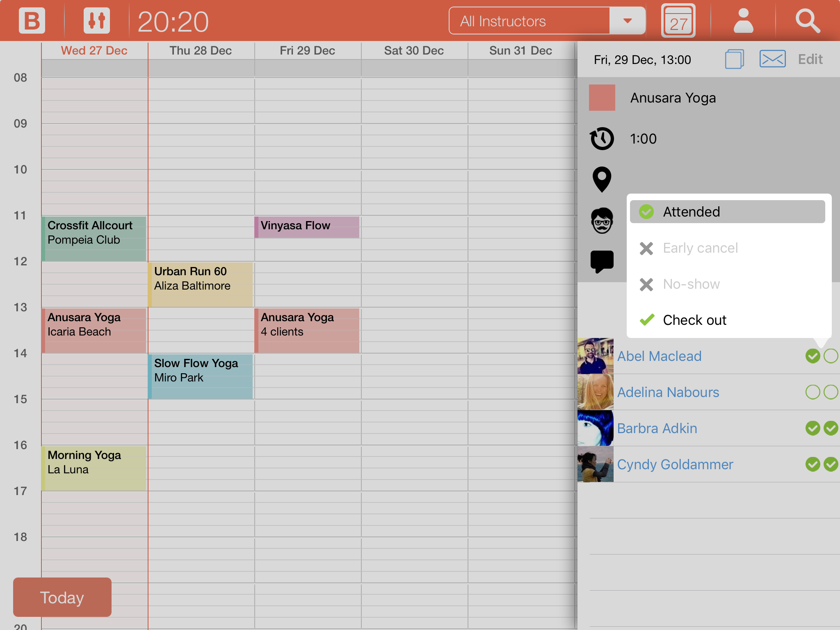Expand the All Instructors dropdown arrow
The height and width of the screenshot is (630, 840).
tap(627, 21)
